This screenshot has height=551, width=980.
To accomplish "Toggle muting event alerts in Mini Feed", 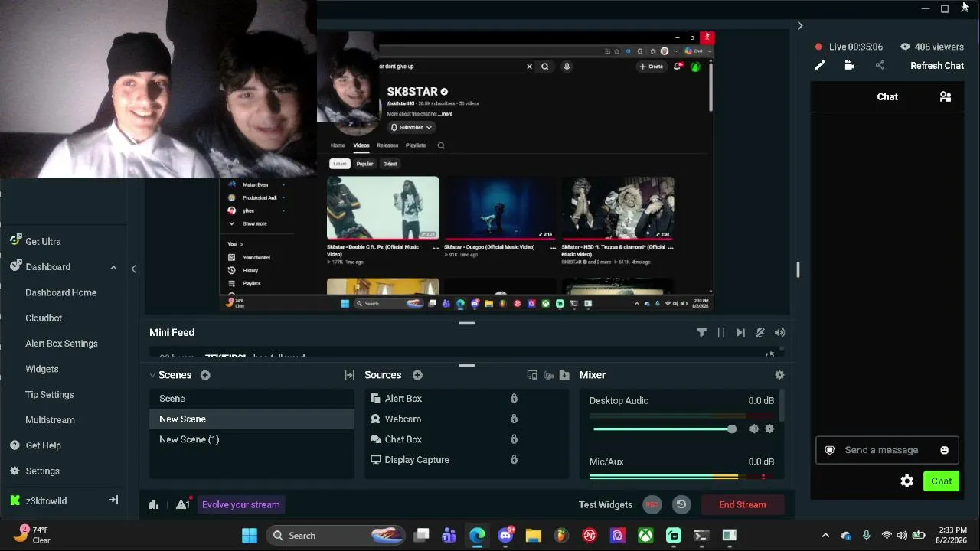I will 759,332.
